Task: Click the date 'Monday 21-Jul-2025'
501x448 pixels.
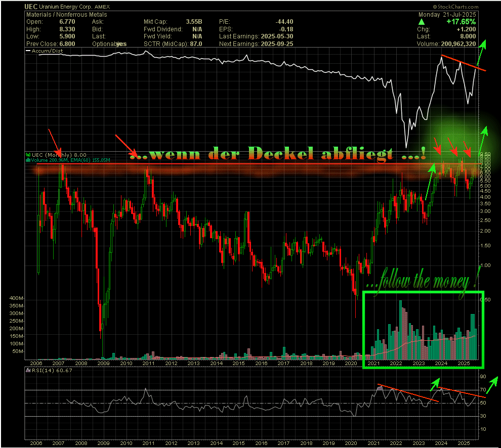Action: pyautogui.click(x=447, y=15)
